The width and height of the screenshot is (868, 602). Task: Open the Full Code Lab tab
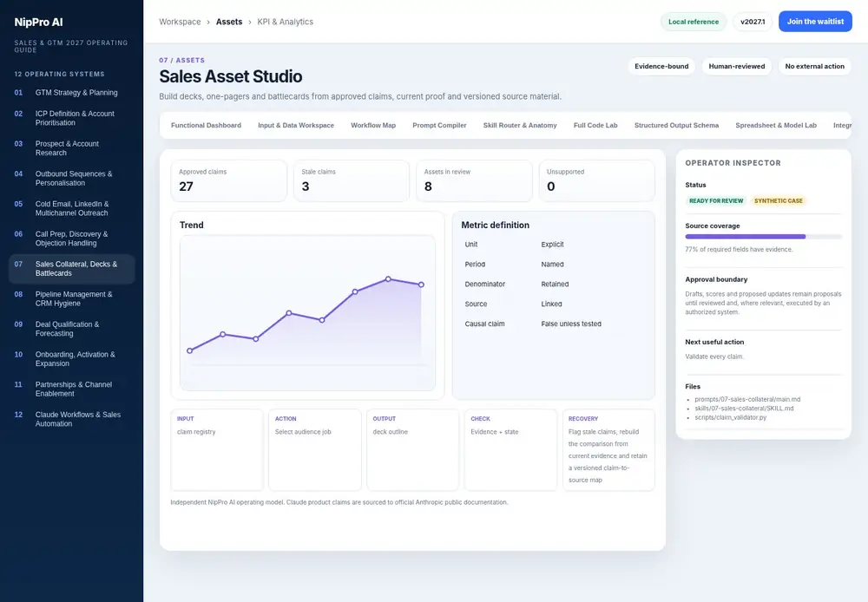coord(595,126)
